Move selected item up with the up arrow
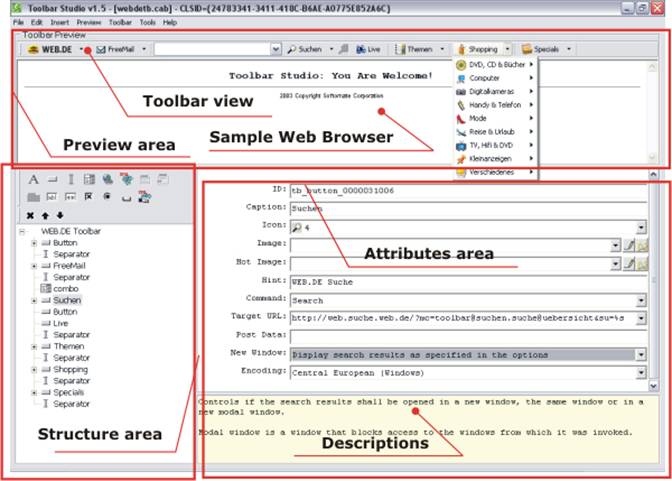Image resolution: width=672 pixels, height=481 pixels. [x=45, y=215]
